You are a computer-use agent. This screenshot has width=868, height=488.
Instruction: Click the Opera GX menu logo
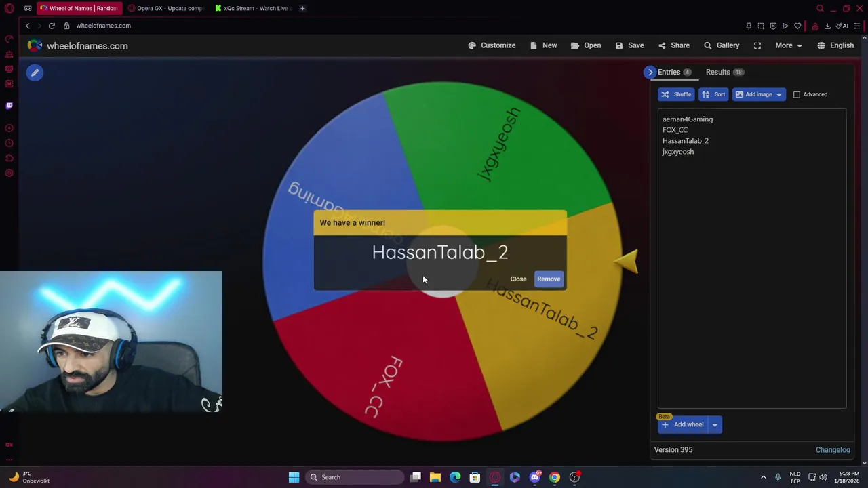point(9,8)
